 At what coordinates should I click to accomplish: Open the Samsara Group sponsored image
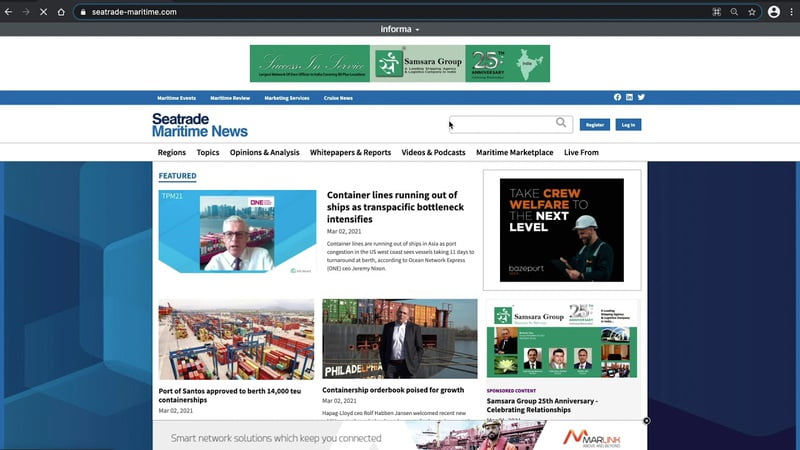pyautogui.click(x=562, y=339)
